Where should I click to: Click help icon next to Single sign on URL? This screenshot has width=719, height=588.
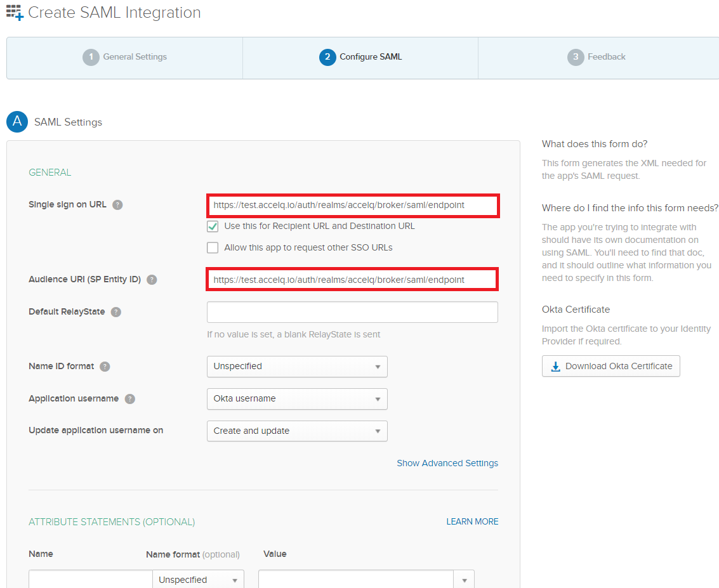tap(117, 205)
